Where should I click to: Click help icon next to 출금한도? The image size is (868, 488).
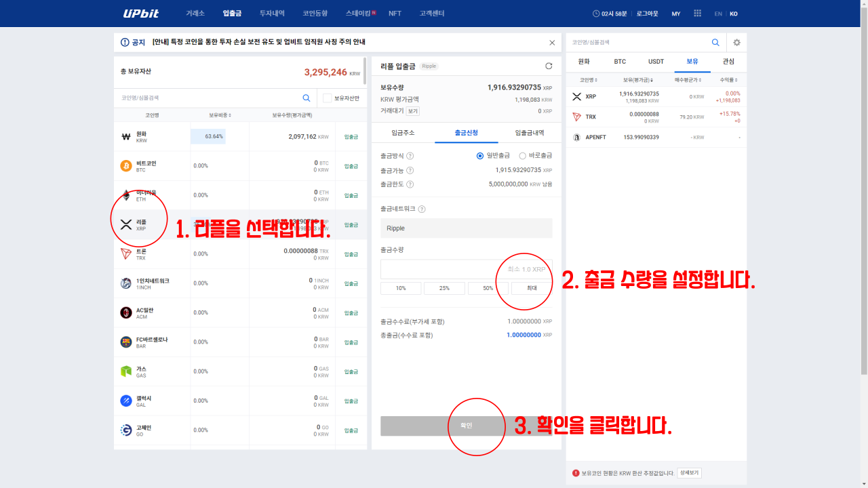410,184
